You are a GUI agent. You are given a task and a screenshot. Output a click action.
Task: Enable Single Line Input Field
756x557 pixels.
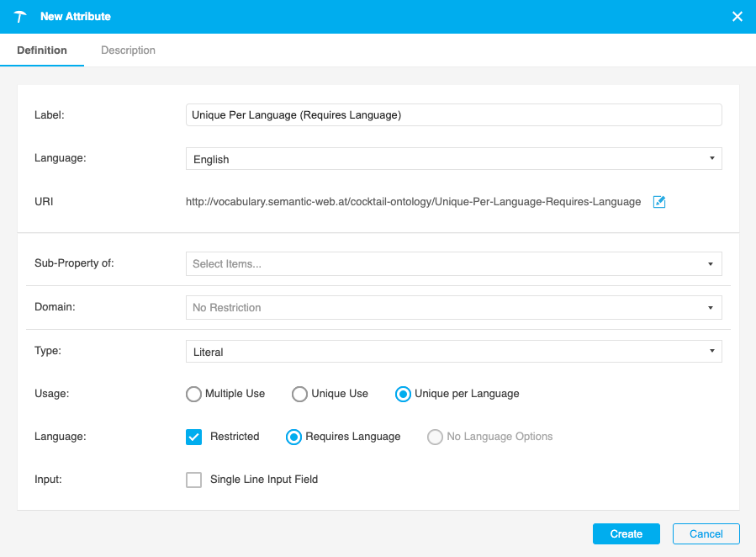pyautogui.click(x=193, y=480)
